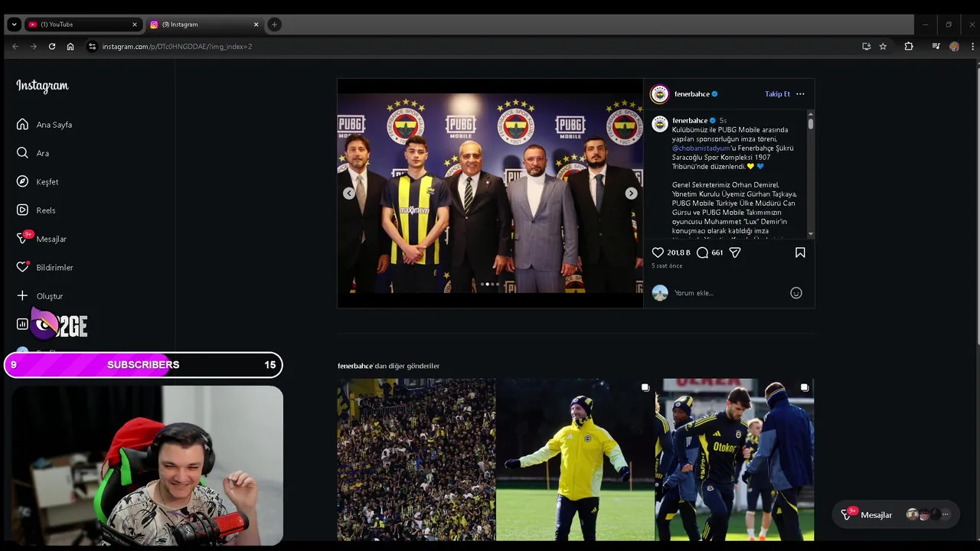Select the Instagram tab

(x=204, y=24)
